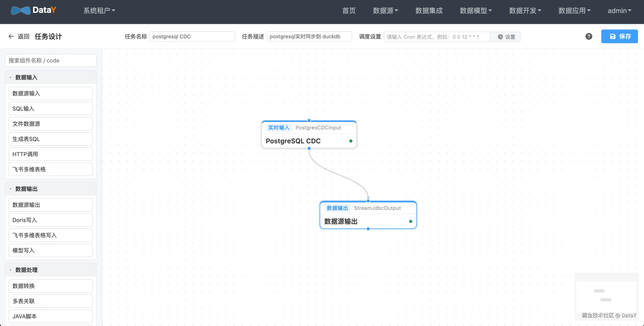Select the JAVA脚本 component
The height and width of the screenshot is (326, 644).
50,316
